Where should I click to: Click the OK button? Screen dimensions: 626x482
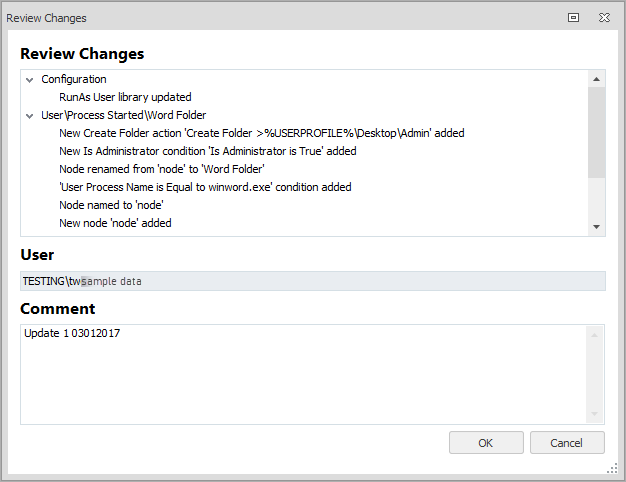coord(486,442)
